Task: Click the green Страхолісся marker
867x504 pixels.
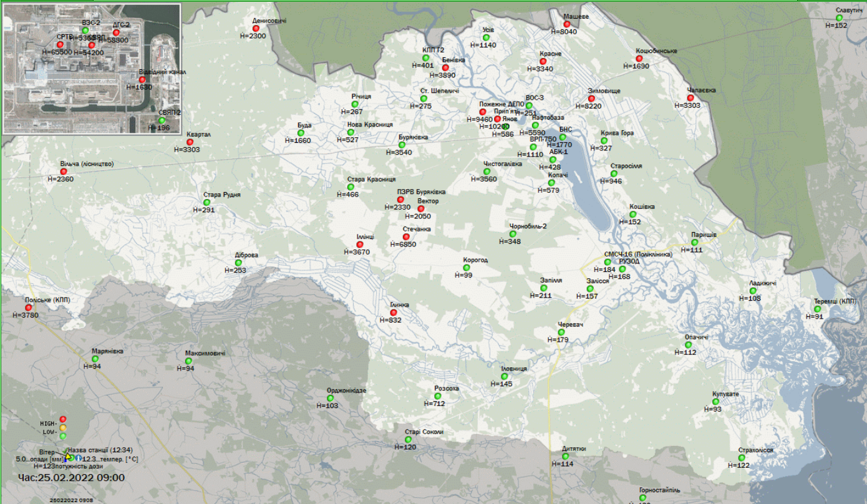Action: 742,458
